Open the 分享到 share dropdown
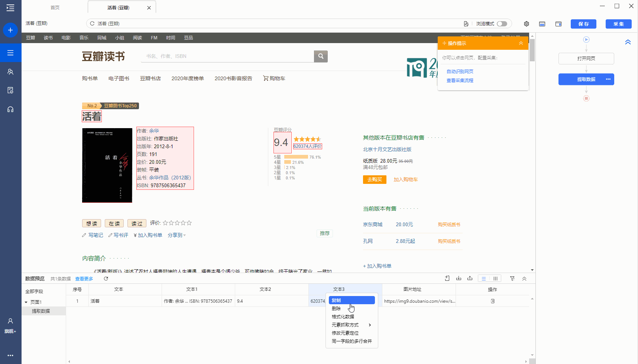The height and width of the screenshot is (364, 638). pos(176,235)
